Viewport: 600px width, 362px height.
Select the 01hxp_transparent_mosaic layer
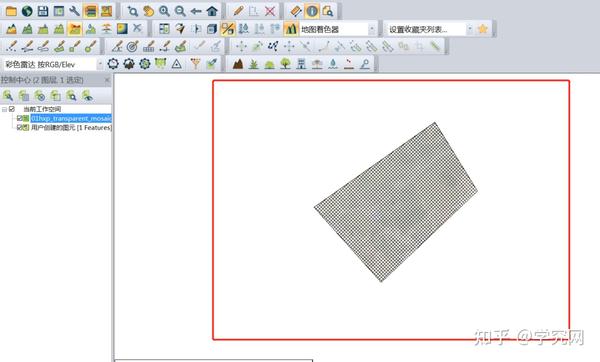pyautogui.click(x=71, y=118)
